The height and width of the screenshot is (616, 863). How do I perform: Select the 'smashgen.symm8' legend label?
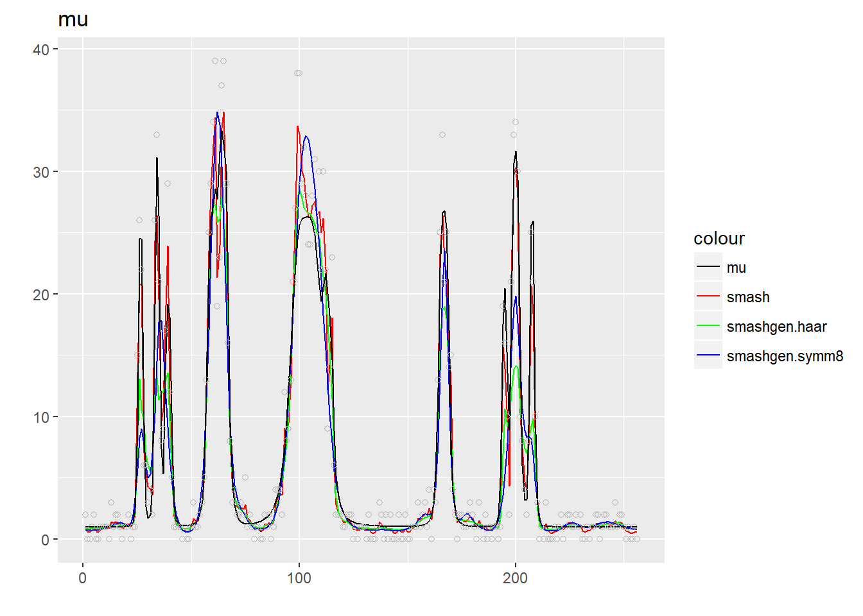click(785, 356)
